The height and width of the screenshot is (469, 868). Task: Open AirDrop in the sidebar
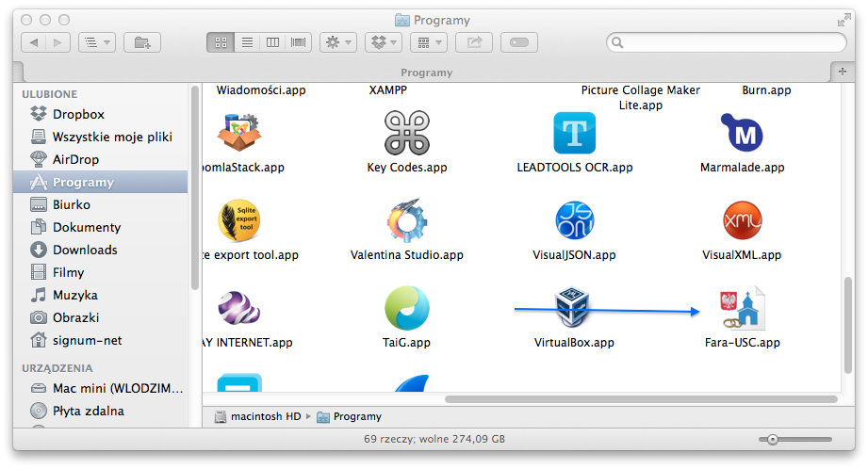pyautogui.click(x=102, y=159)
